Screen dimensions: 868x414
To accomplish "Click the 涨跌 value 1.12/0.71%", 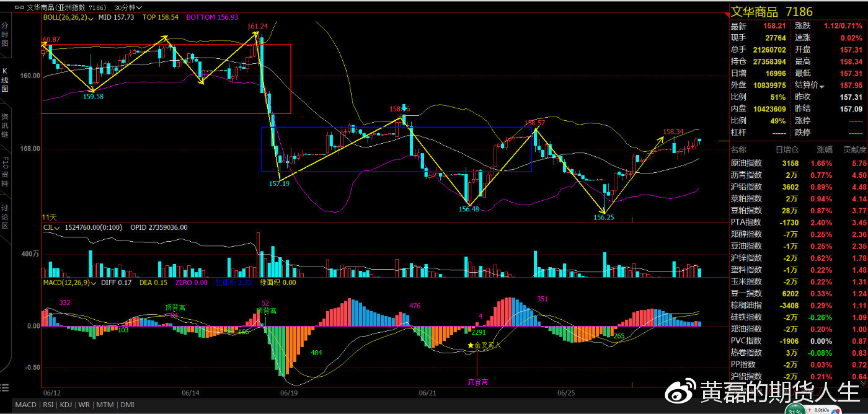I will pyautogui.click(x=843, y=26).
